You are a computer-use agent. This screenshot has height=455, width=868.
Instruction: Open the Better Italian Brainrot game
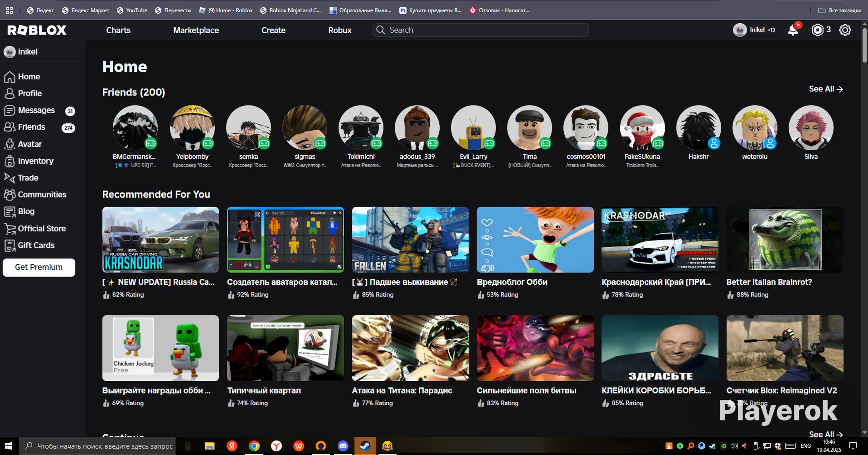(785, 240)
